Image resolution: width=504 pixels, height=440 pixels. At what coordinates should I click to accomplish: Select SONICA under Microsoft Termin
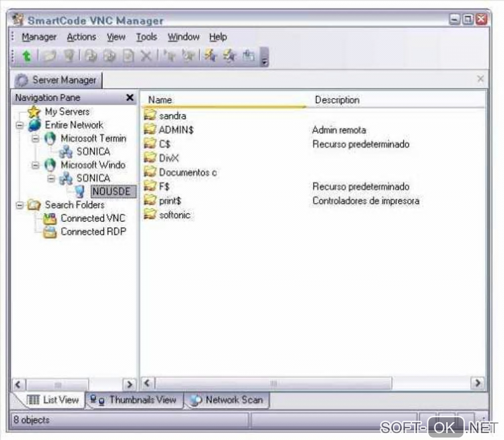click(93, 152)
